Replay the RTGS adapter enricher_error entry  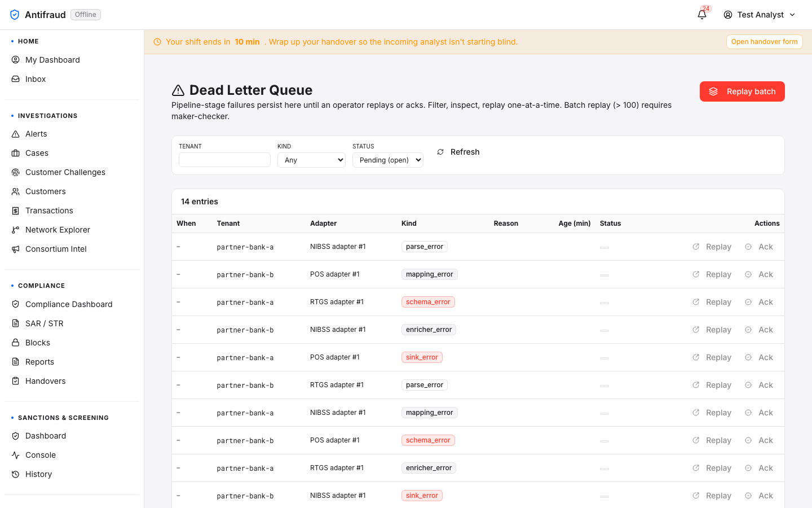pos(712,468)
